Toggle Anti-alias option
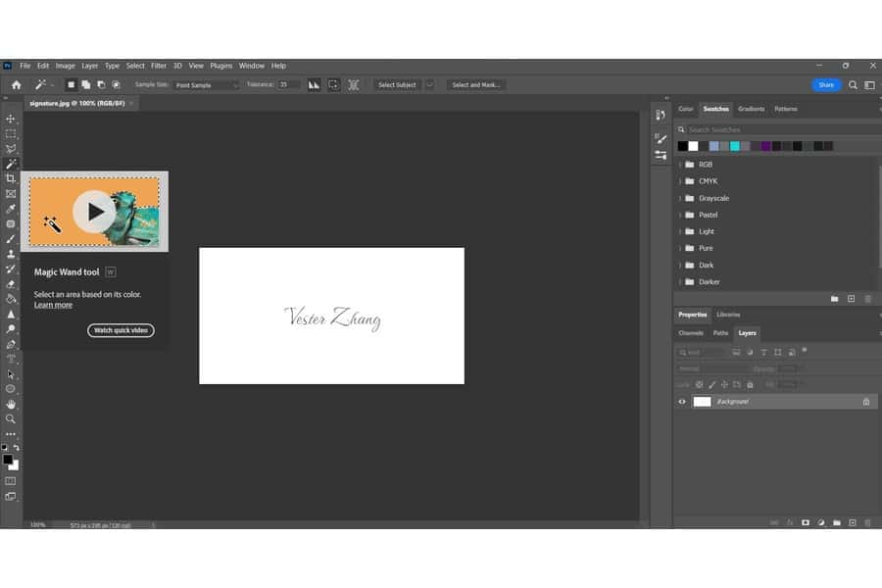Viewport: 882px width, 588px height. (x=314, y=85)
